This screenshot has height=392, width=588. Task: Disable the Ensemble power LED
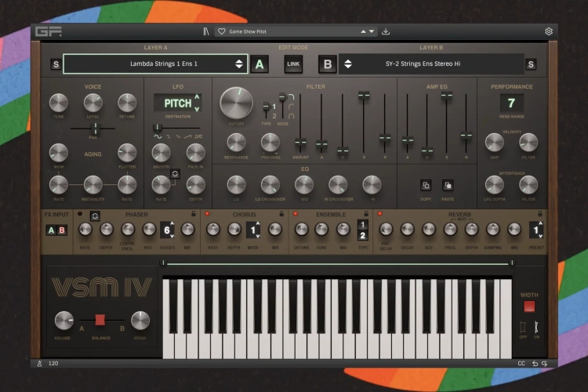pyautogui.click(x=296, y=213)
